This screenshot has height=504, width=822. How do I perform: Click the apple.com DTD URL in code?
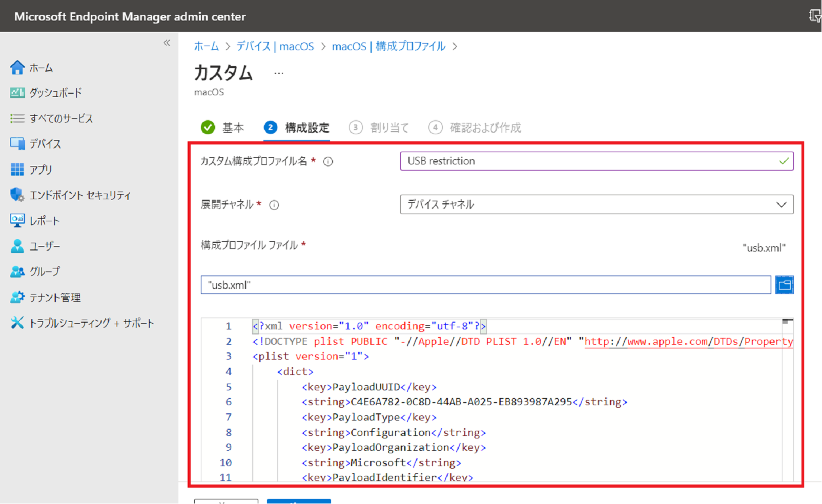689,342
